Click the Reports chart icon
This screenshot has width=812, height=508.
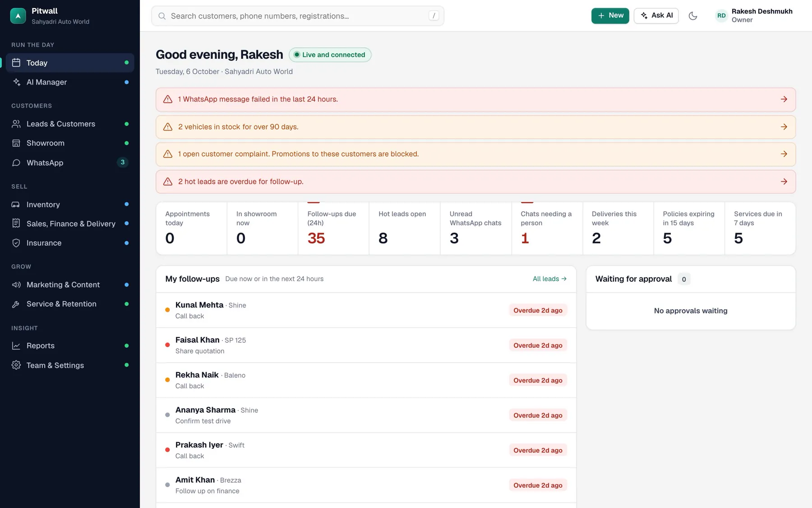[16, 346]
